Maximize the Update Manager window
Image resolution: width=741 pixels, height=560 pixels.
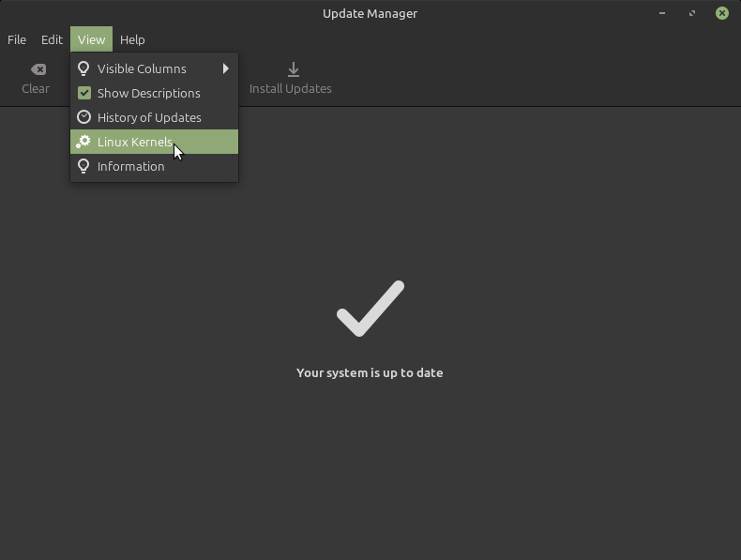point(692,13)
